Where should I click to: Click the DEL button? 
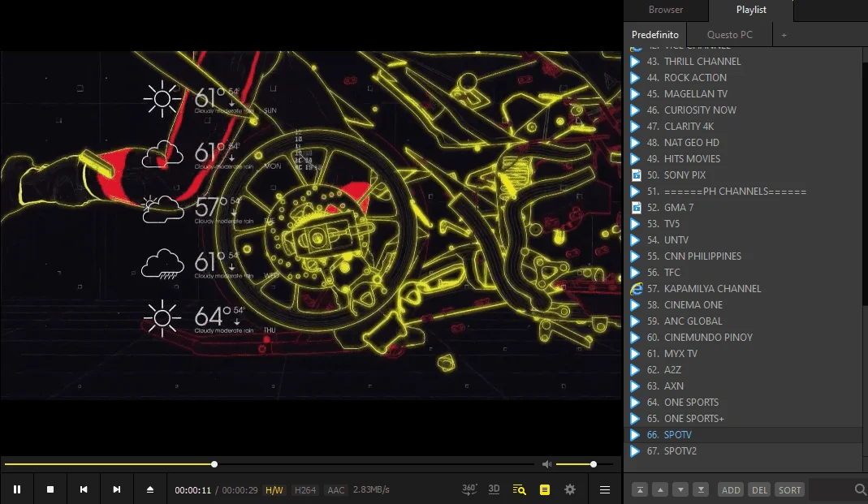pyautogui.click(x=759, y=489)
